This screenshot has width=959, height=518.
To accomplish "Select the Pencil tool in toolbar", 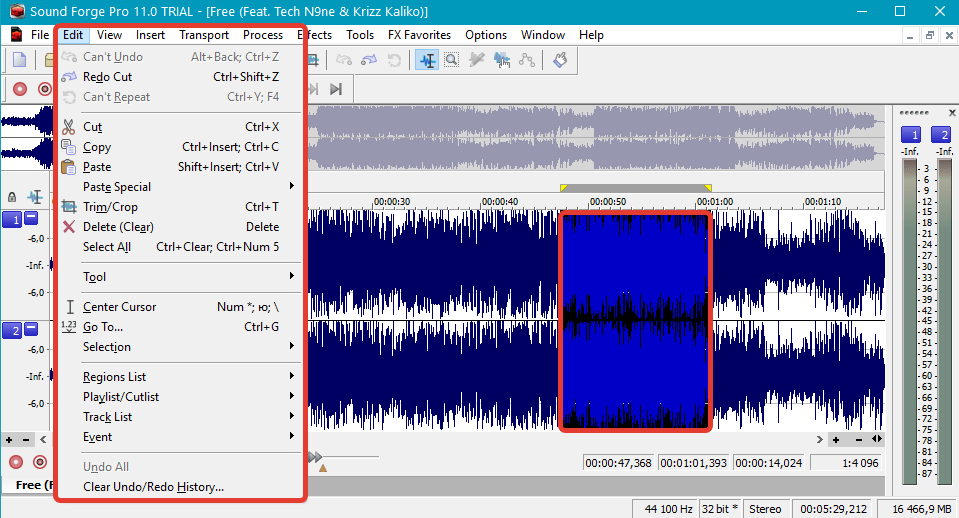I will click(476, 60).
